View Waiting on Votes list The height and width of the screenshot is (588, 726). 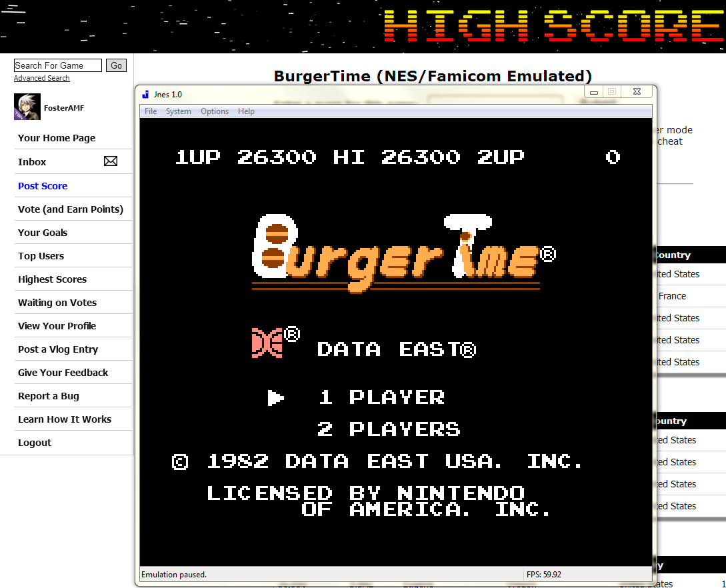(x=57, y=303)
